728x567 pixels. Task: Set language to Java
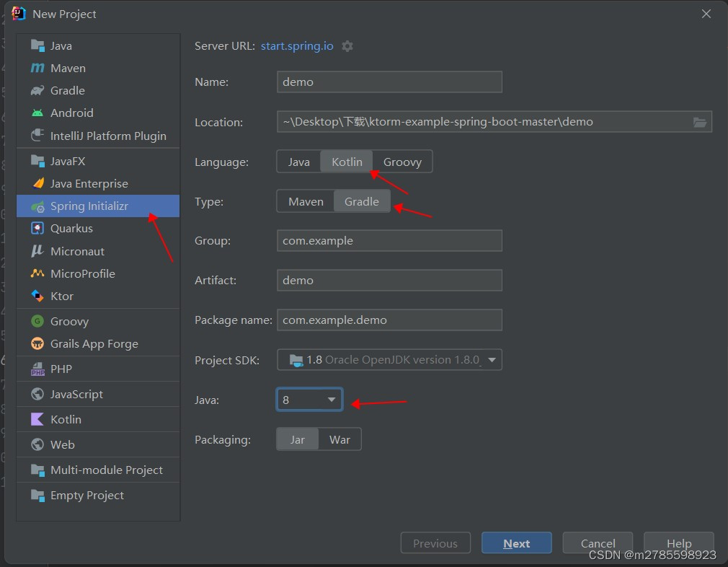[298, 162]
